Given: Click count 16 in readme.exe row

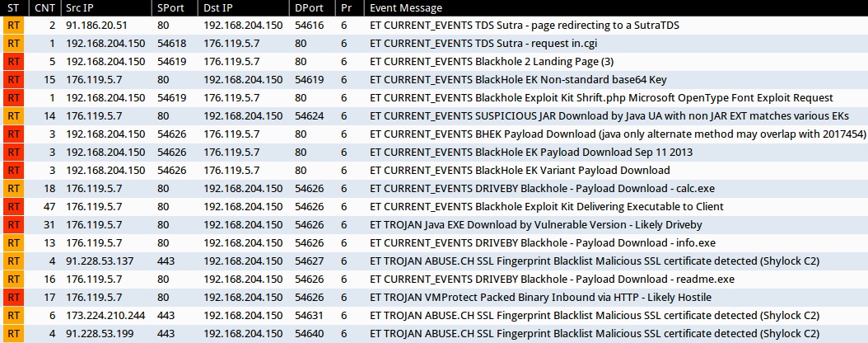Looking at the screenshot, I should 49,280.
